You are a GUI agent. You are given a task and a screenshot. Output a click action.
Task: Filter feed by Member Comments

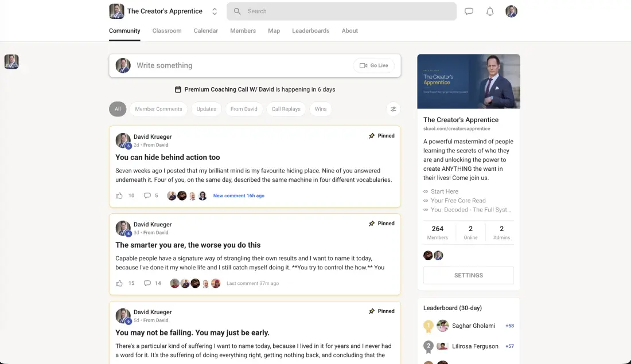click(158, 109)
